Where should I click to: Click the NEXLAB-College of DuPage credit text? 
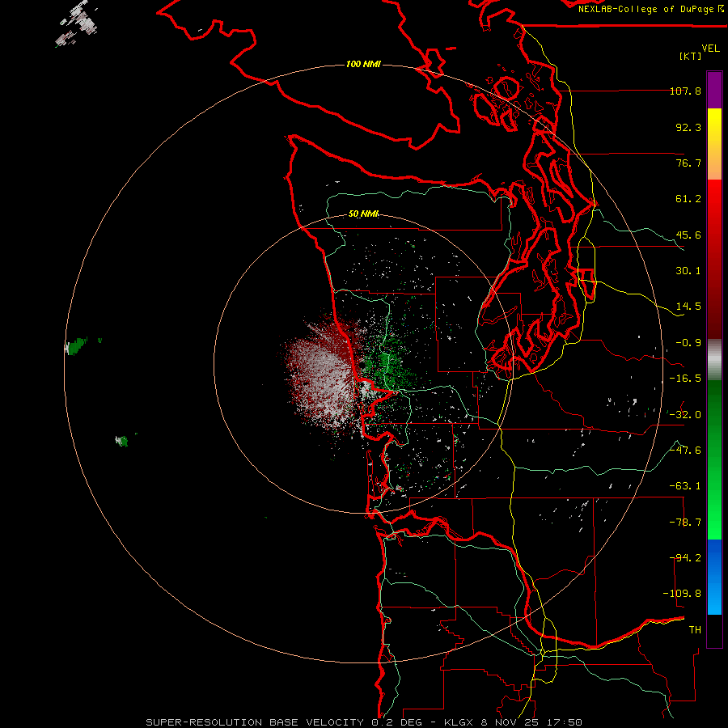(650, 9)
